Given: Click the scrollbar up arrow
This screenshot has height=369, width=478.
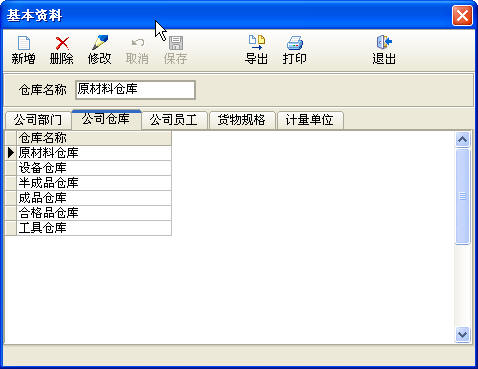Looking at the screenshot, I should pos(463,140).
